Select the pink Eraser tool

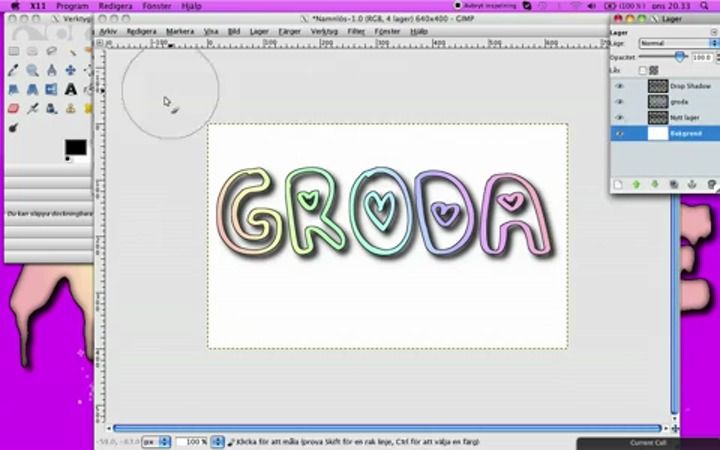click(x=13, y=108)
